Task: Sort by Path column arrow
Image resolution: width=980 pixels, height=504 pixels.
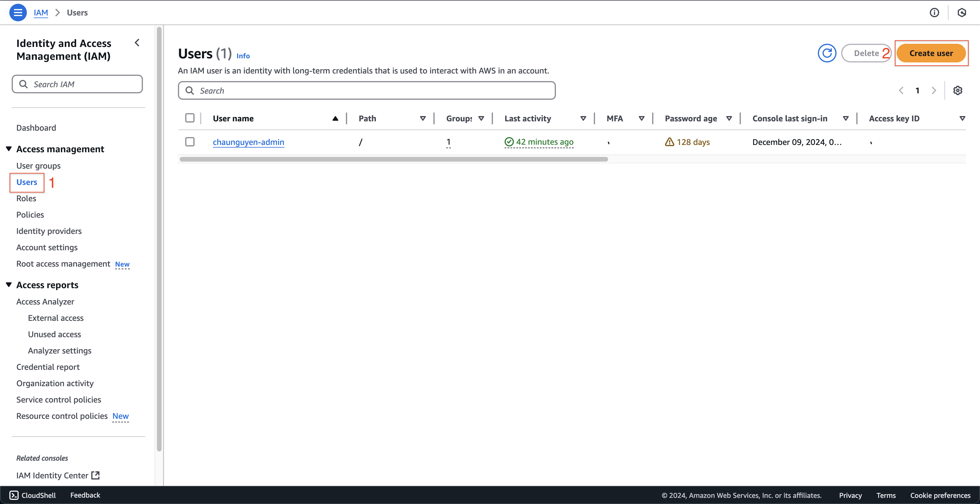Action: point(422,118)
